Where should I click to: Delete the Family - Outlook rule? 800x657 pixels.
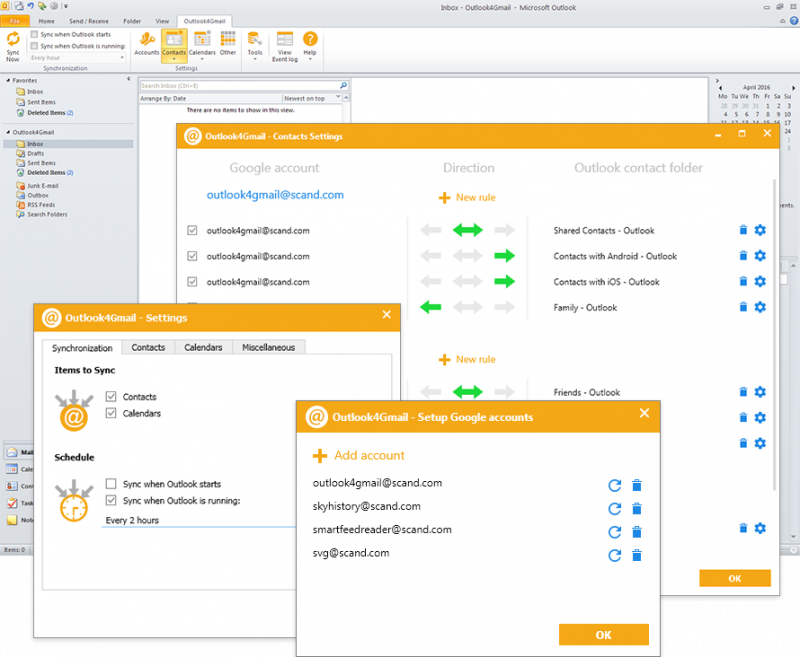click(743, 307)
